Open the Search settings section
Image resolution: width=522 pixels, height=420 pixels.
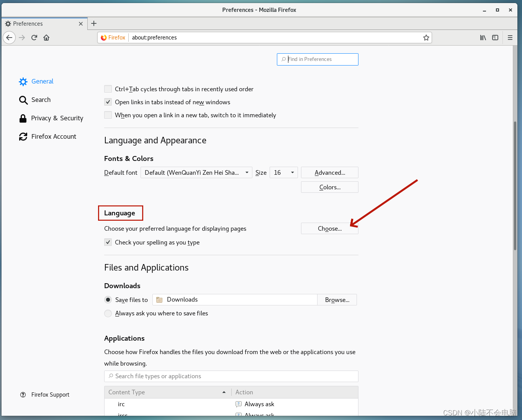click(41, 100)
